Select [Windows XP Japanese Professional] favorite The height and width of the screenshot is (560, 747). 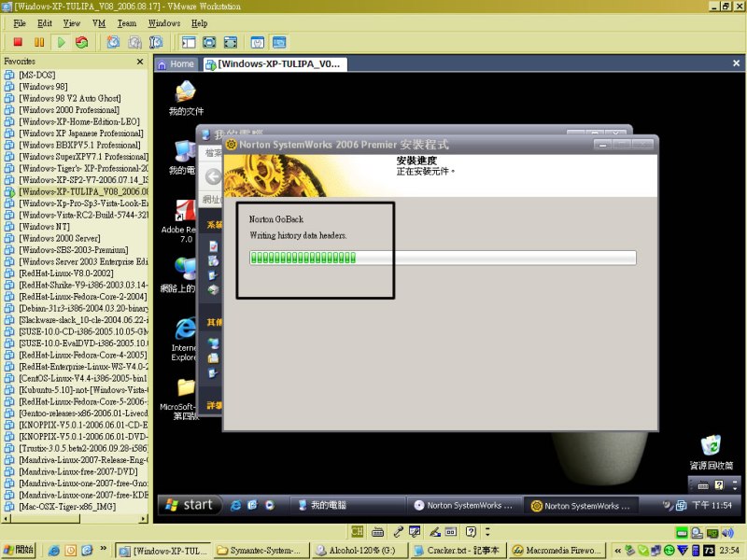pos(81,133)
